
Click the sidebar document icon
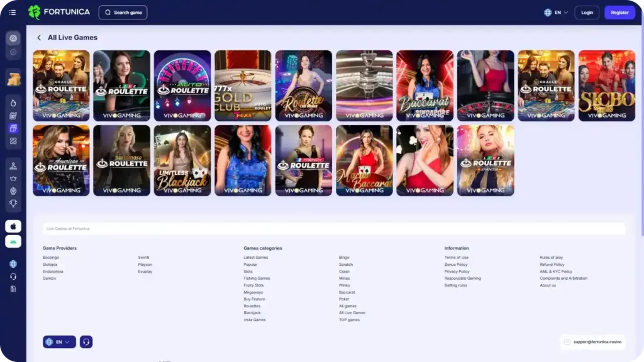(x=13, y=289)
